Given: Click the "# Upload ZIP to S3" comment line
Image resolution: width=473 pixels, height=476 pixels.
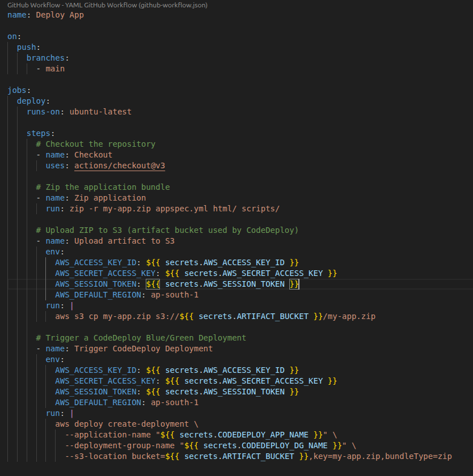Looking at the screenshot, I should [x=167, y=230].
